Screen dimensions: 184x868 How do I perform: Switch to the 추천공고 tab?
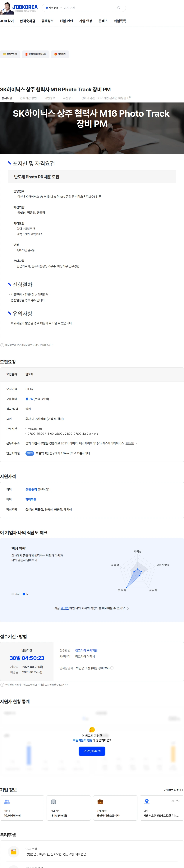pos(68,98)
